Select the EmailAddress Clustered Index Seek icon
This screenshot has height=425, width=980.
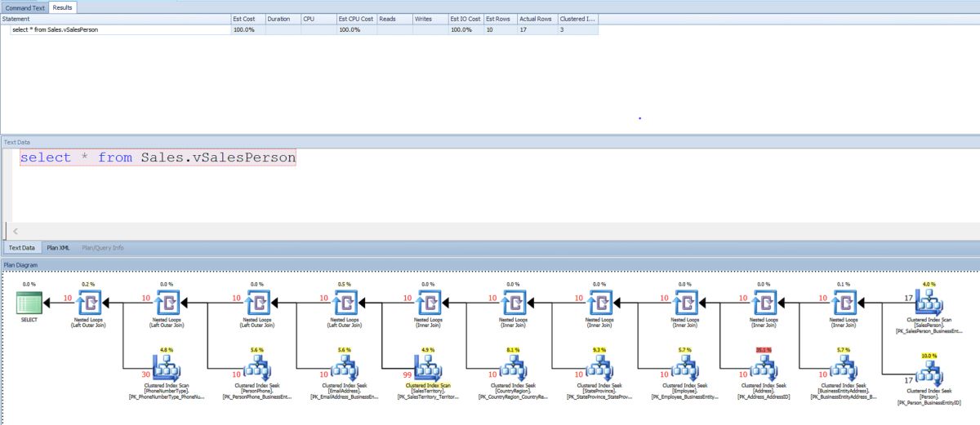click(344, 368)
